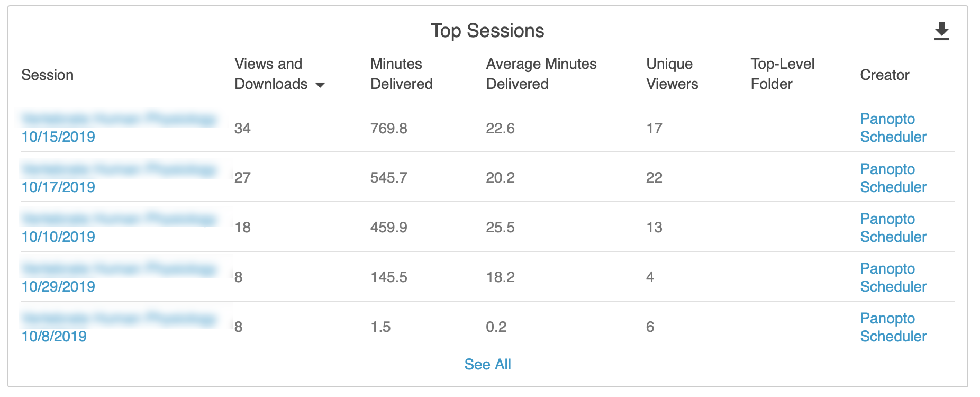This screenshot has height=397, width=980.
Task: Click See All sessions link
Action: pyautogui.click(x=487, y=364)
